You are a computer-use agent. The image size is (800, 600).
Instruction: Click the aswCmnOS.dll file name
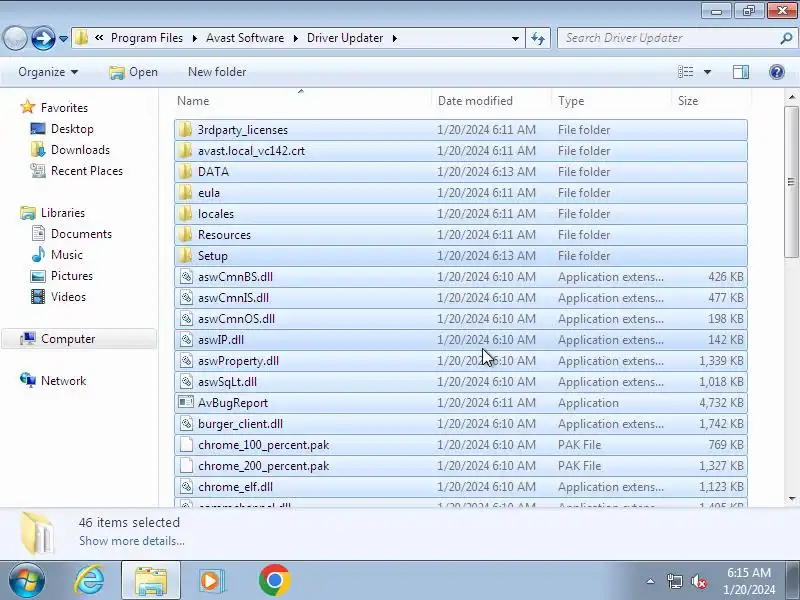(x=236, y=319)
